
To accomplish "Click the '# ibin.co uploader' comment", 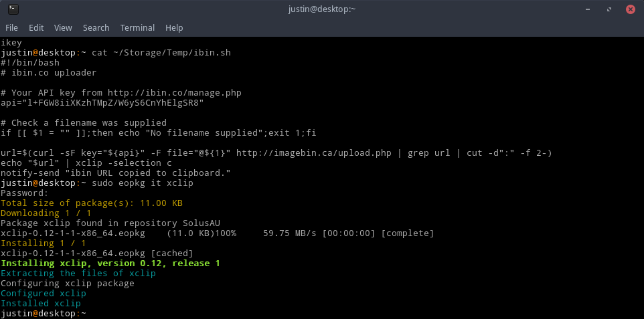I will point(48,73).
